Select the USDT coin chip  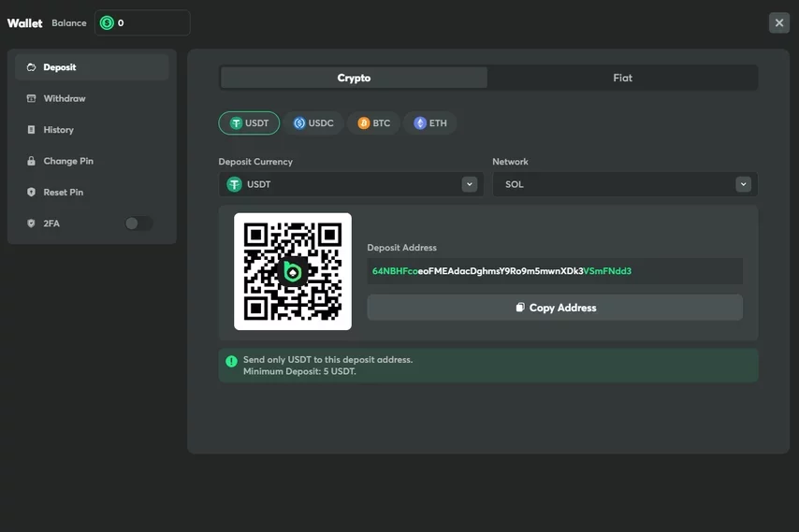pos(249,123)
